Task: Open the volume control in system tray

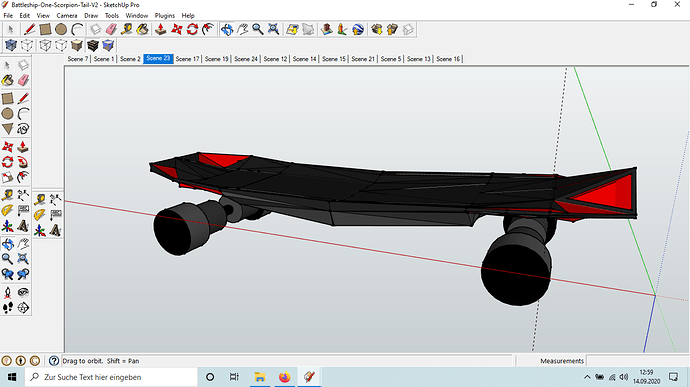Action: pos(624,377)
